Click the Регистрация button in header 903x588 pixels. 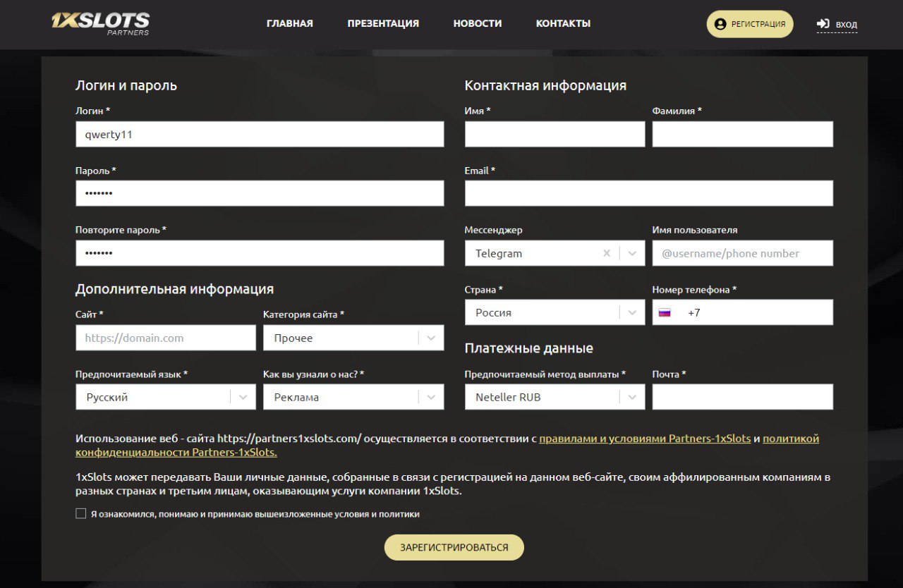[x=750, y=24]
